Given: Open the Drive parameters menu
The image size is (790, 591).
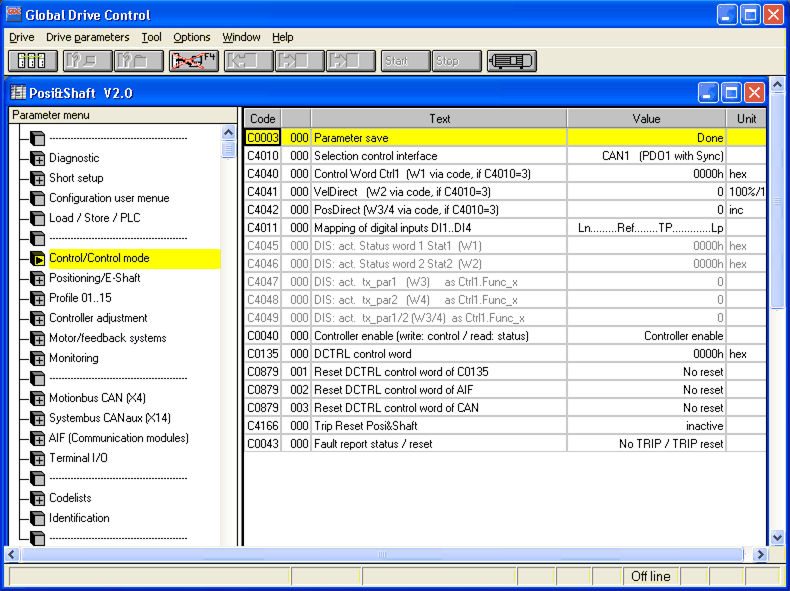Looking at the screenshot, I should 87,37.
